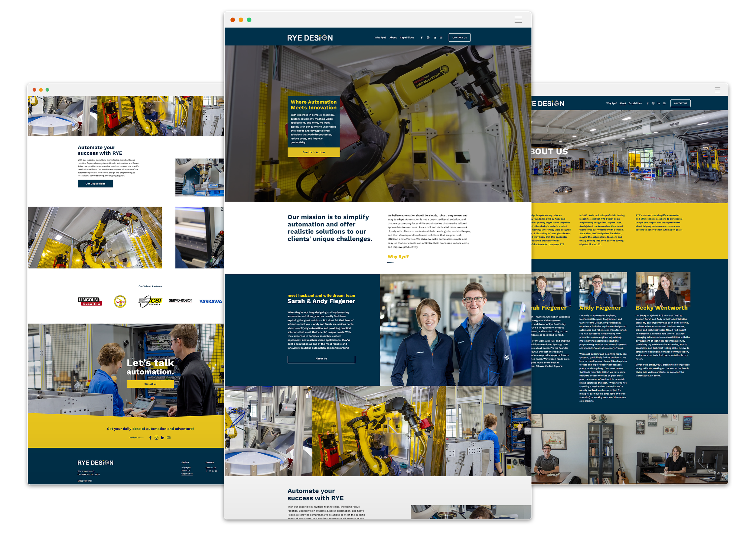This screenshot has height=540, width=756.
Task: Open Capabilities in center header navigation
Action: click(x=407, y=37)
